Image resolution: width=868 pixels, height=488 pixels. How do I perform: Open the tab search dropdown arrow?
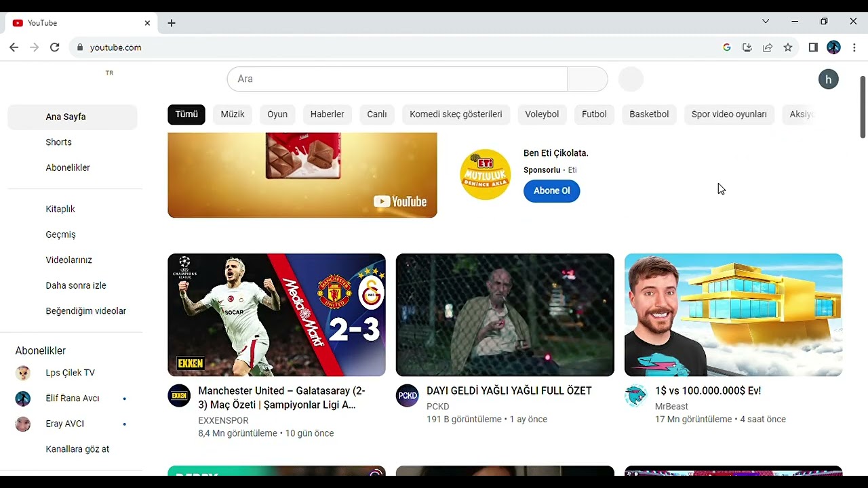pos(766,22)
